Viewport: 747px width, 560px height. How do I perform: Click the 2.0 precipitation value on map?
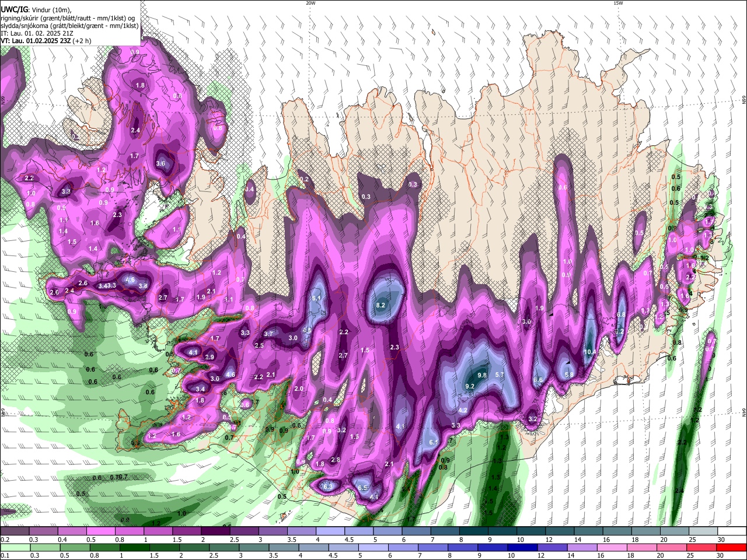click(299, 388)
